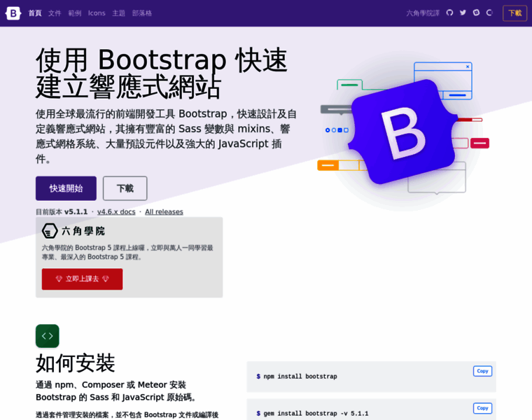This screenshot has width=532, height=420.
Task: Click the 通過 npm、Composer 或 Meteor 安裝 paragraph
Action: (116, 391)
